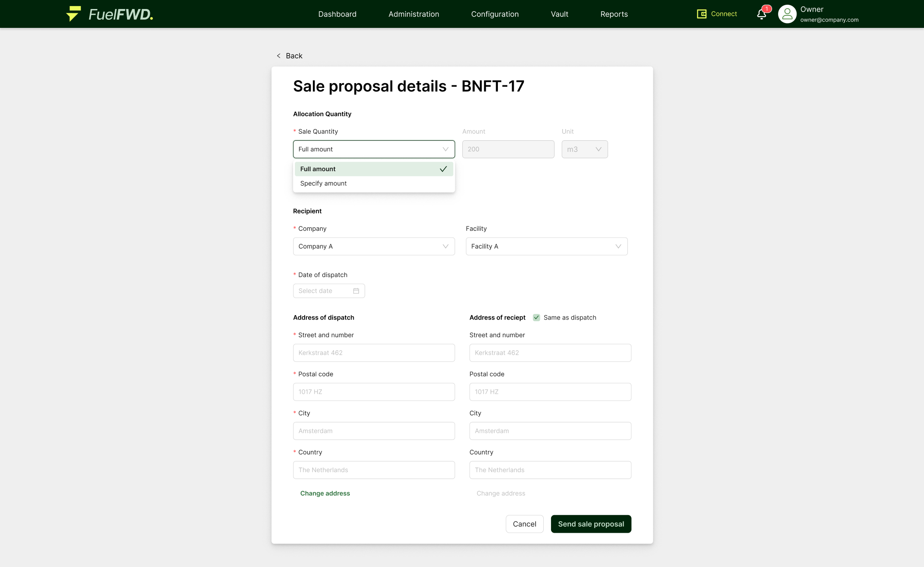
Task: Click the FuelFWD logo icon
Action: (x=73, y=14)
